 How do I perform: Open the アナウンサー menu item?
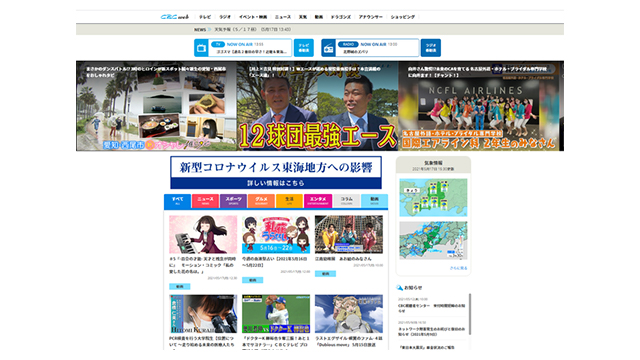(371, 17)
